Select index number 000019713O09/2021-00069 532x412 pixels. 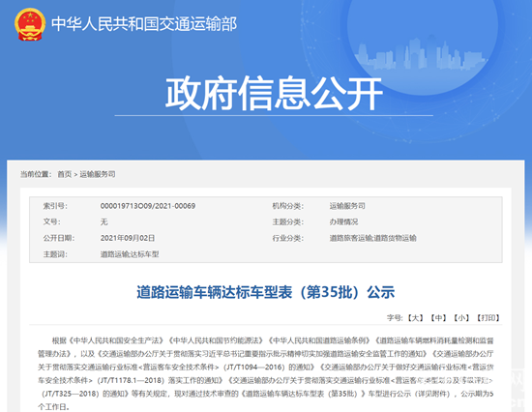pos(148,206)
